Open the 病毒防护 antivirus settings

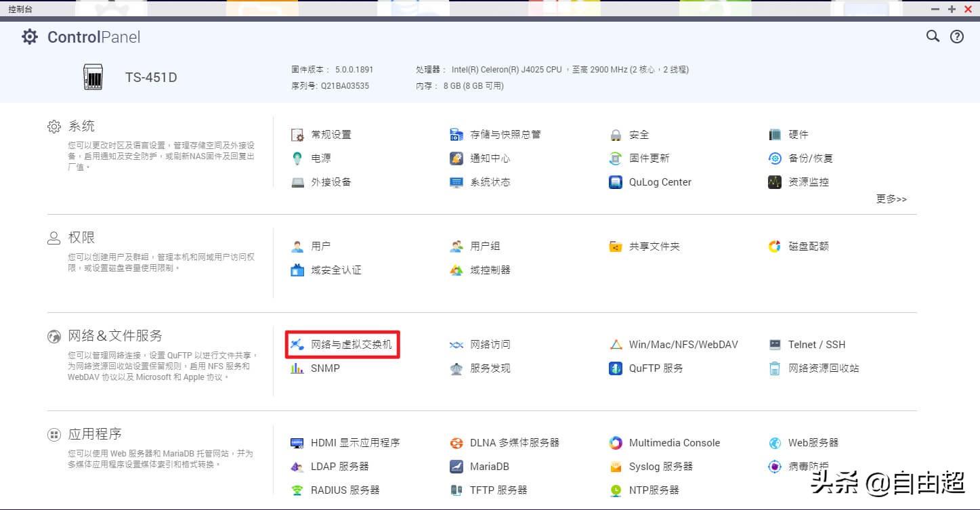pos(812,466)
